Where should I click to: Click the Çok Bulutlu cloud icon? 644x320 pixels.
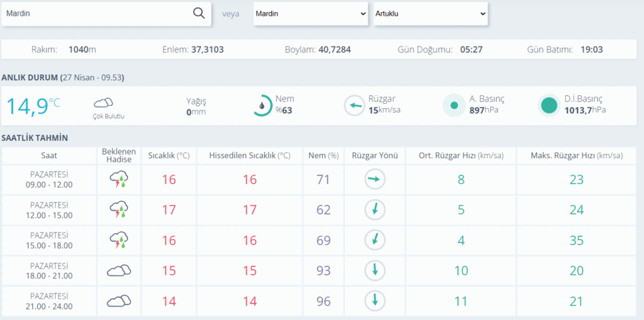point(104,102)
